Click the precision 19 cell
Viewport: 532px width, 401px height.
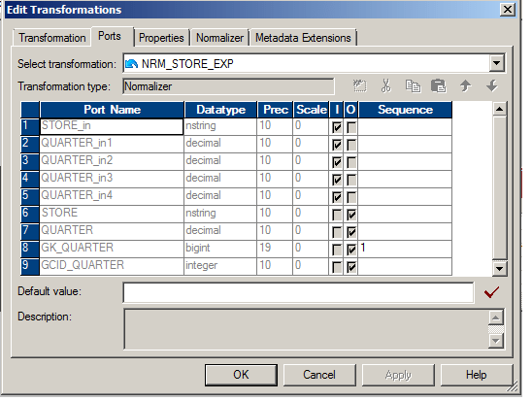[275, 249]
